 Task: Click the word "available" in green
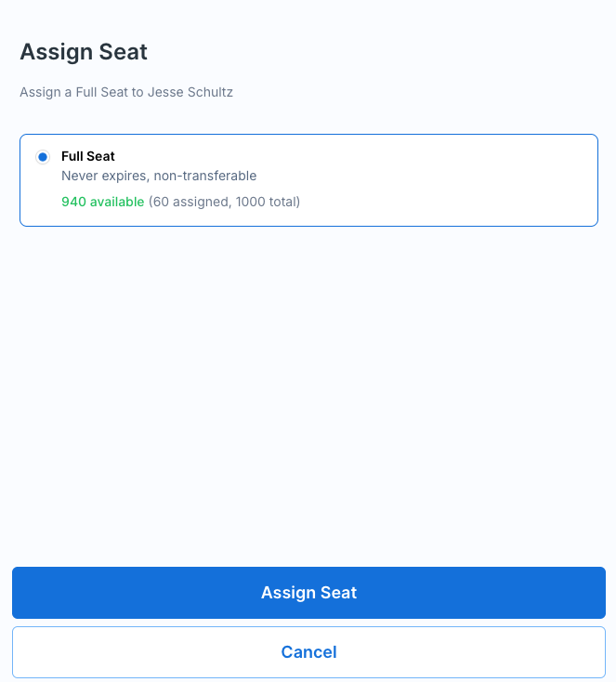tap(117, 202)
